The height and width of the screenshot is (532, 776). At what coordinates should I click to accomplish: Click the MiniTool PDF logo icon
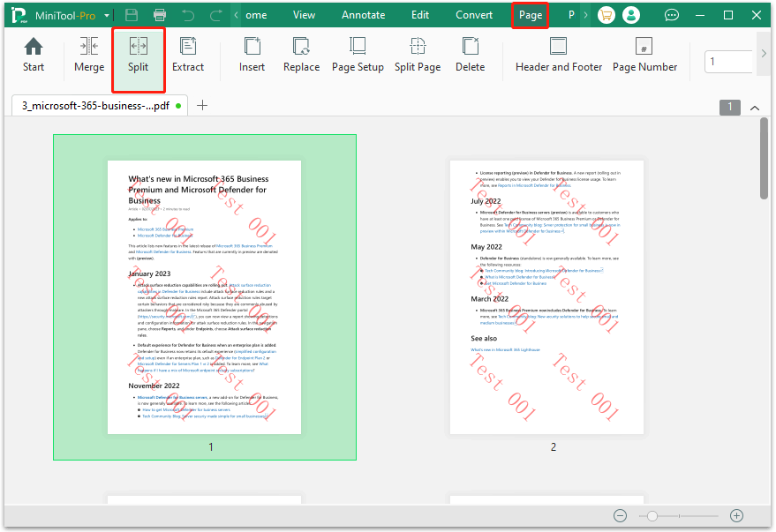coord(19,15)
